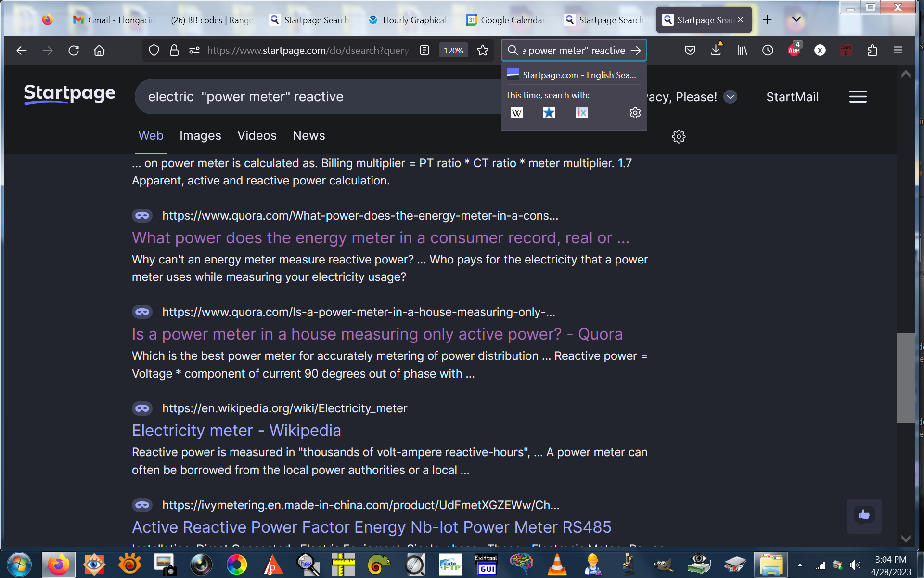The height and width of the screenshot is (578, 924).
Task: Click the thumbs up feedback button
Action: click(864, 515)
